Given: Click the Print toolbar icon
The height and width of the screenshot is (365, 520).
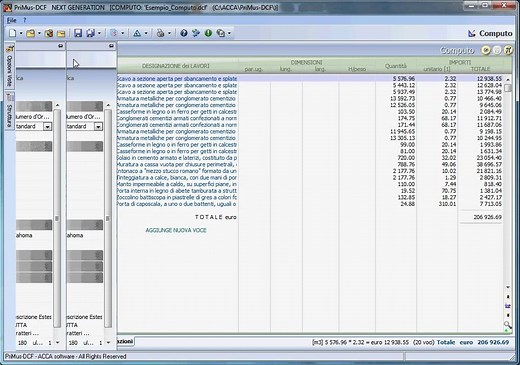Looking at the screenshot, I should [161, 33].
